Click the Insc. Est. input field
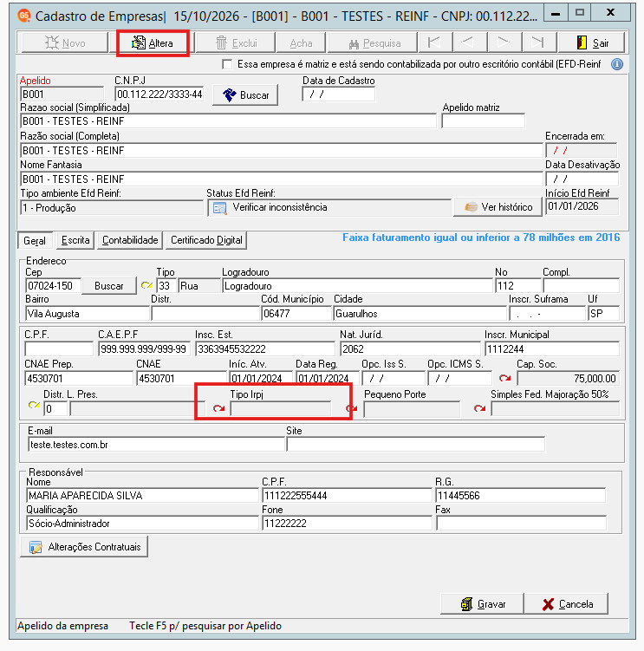 coord(265,348)
